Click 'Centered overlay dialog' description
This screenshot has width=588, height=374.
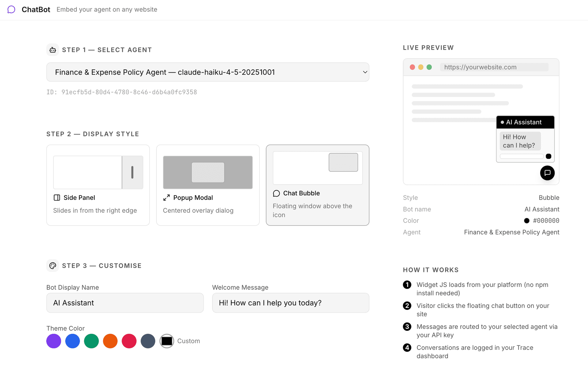pyautogui.click(x=198, y=211)
